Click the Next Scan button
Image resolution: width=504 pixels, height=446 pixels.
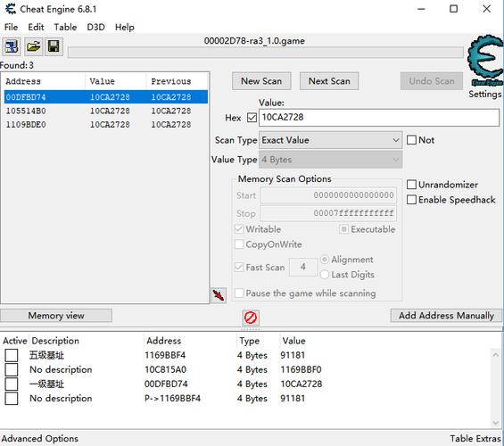tap(329, 81)
